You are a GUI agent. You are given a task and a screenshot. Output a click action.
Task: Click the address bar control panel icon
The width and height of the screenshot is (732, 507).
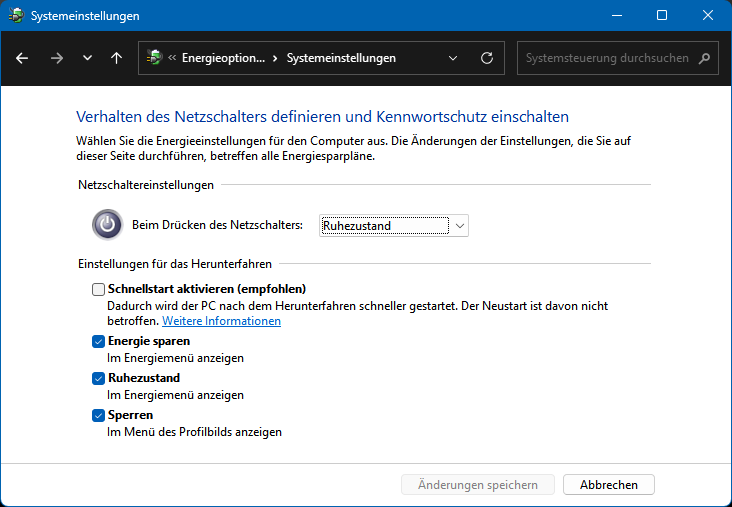pos(154,58)
